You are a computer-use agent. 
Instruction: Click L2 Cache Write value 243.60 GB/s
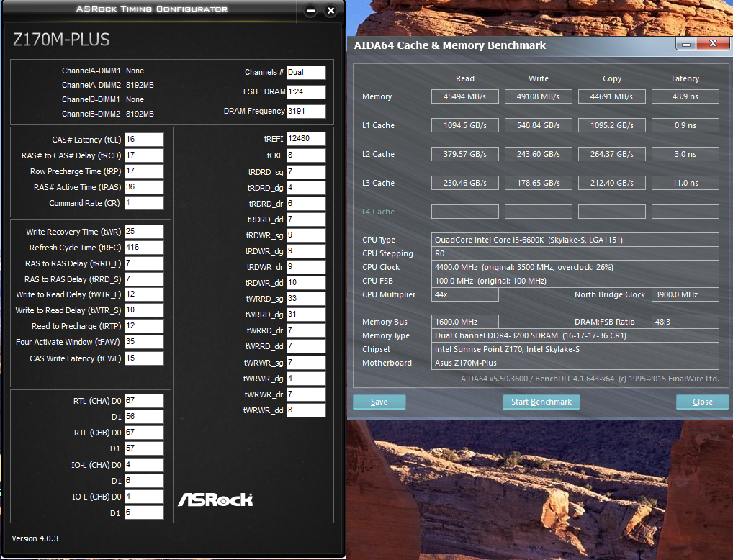[538, 154]
